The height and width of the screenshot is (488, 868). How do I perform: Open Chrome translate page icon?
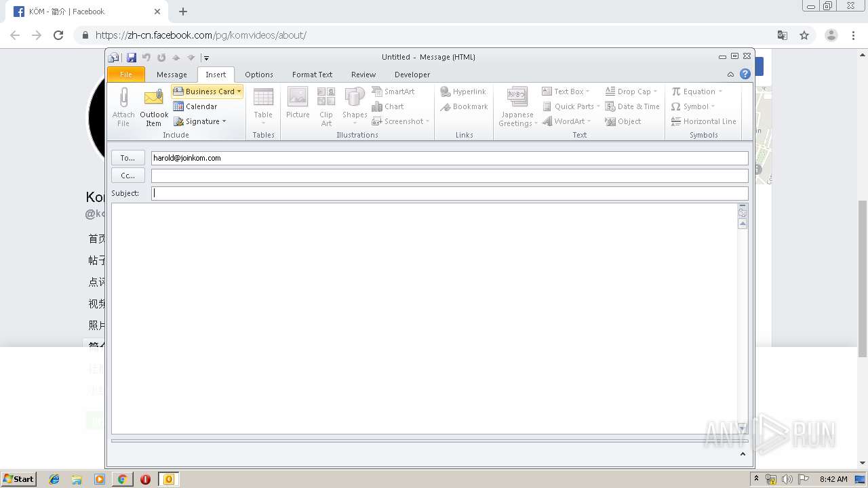783,35
